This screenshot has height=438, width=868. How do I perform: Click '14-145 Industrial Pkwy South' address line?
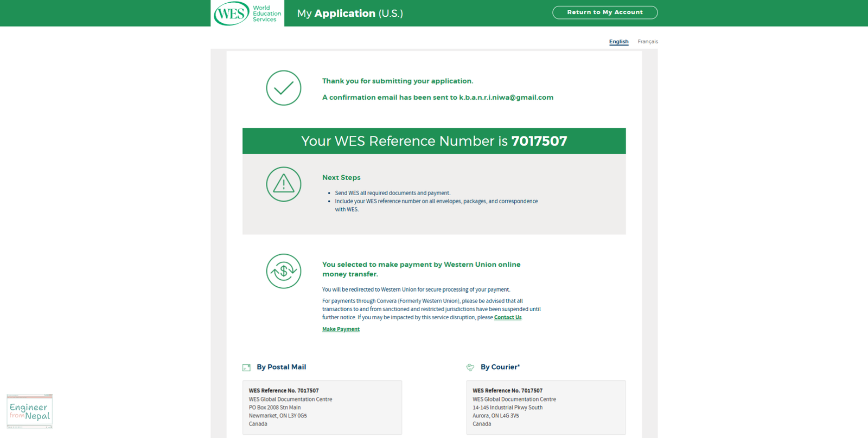tap(507, 408)
